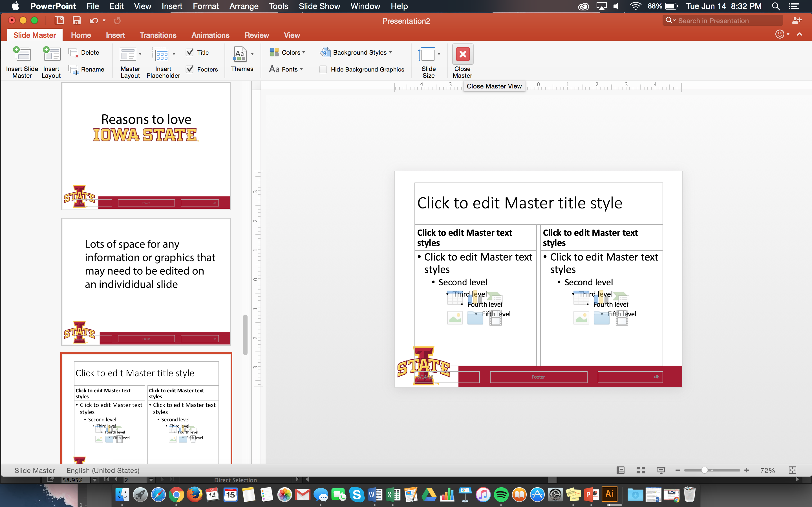Click the Spotify icon in the Dock
The height and width of the screenshot is (507, 812).
501,495
